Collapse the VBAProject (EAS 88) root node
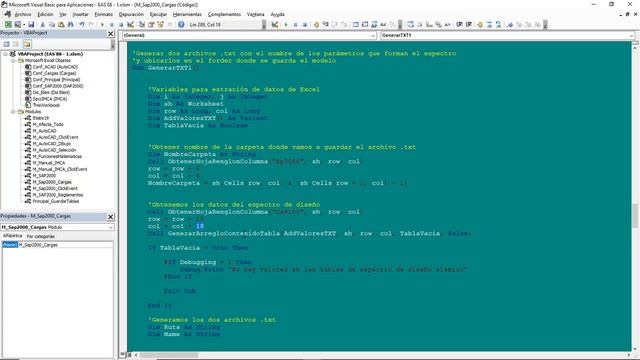Viewport: 640px width, 360px height. pyautogui.click(x=5, y=54)
